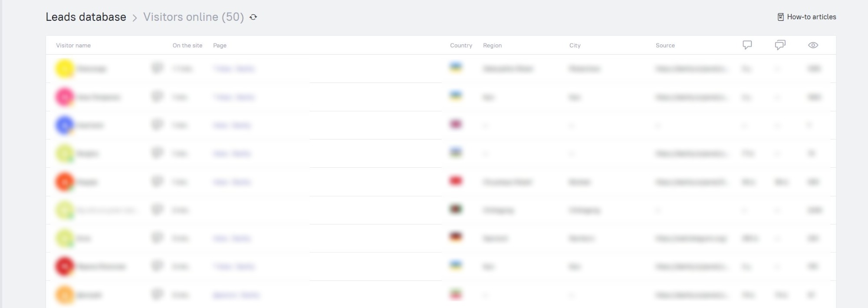Open the visitor with the yellow avatar

65,69
